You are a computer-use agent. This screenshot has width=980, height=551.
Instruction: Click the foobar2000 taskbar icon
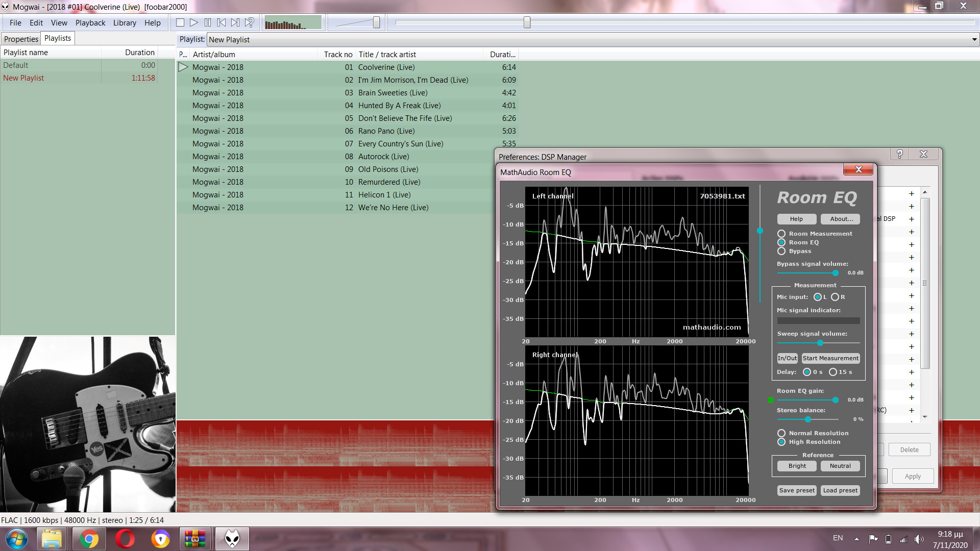click(232, 539)
